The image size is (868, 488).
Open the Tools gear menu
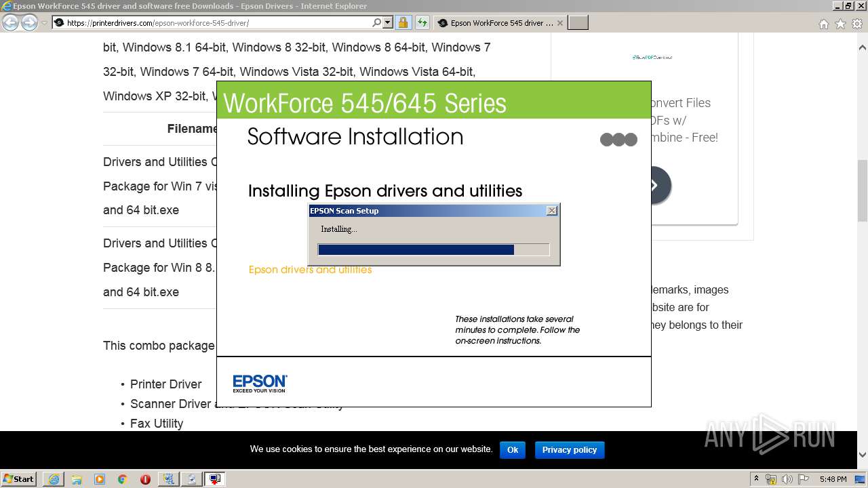[857, 24]
